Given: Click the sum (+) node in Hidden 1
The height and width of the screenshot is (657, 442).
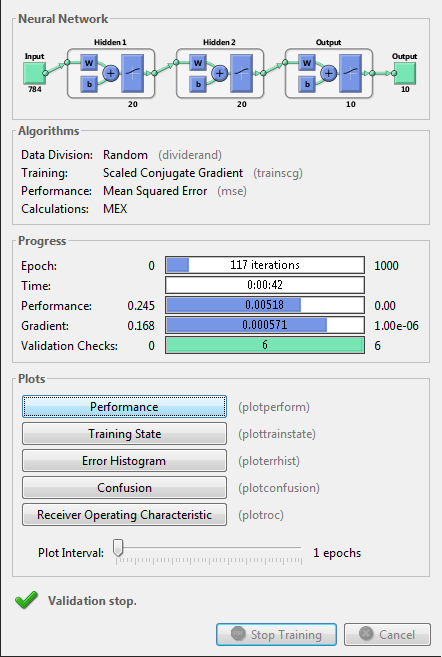Looking at the screenshot, I should pos(111,74).
